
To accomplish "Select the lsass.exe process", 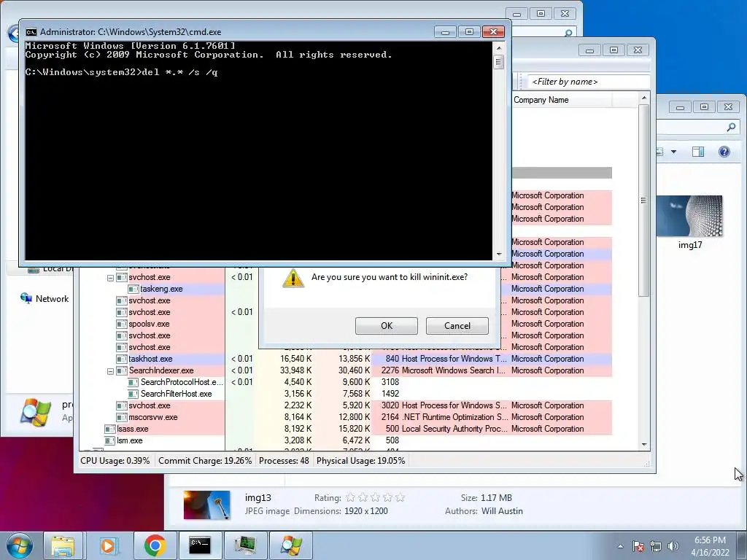I will [x=133, y=429].
